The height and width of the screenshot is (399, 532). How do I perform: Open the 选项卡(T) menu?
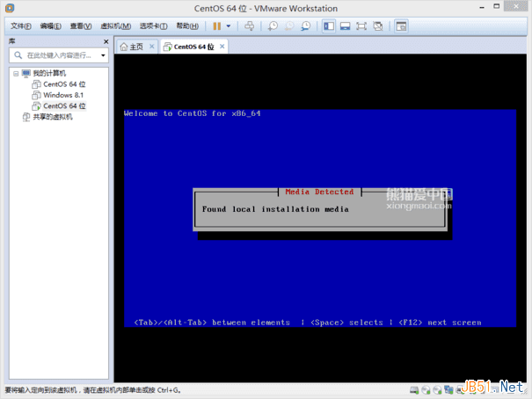coord(153,26)
